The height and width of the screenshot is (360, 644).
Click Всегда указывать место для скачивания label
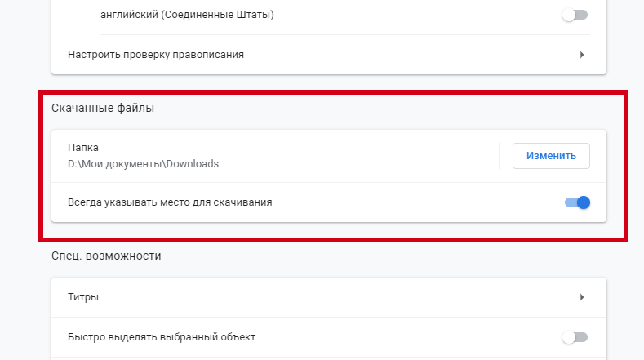(x=170, y=202)
